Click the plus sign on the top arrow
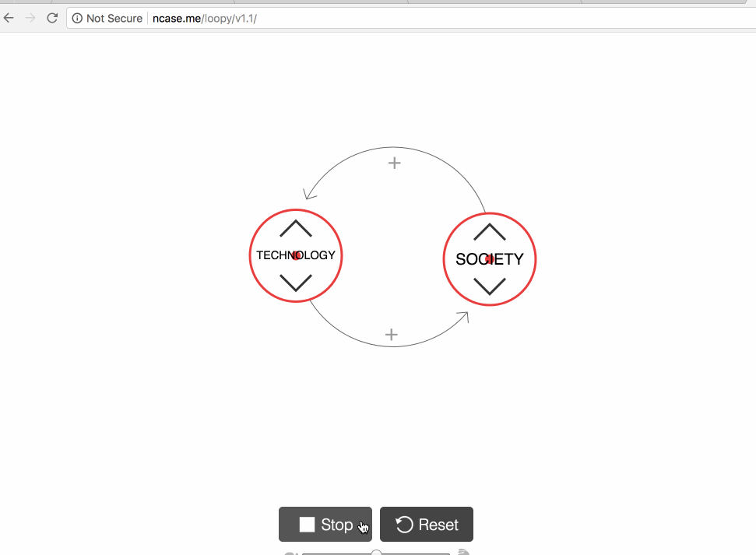 coord(395,163)
